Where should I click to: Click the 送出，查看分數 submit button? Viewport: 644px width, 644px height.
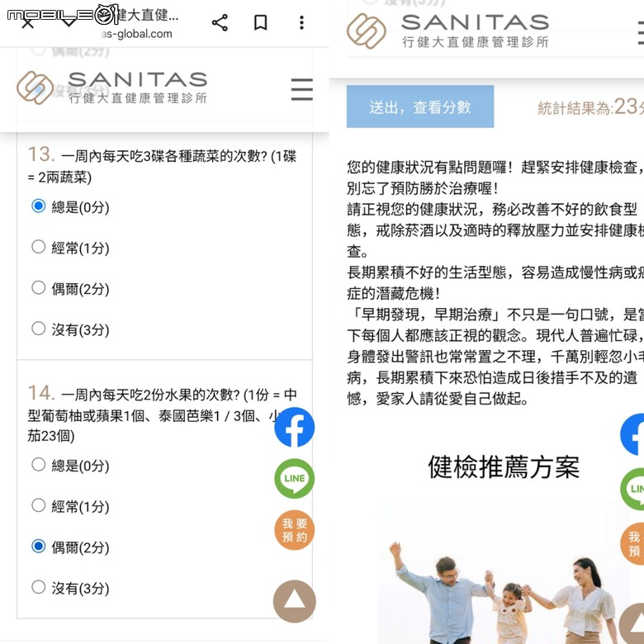pyautogui.click(x=420, y=107)
